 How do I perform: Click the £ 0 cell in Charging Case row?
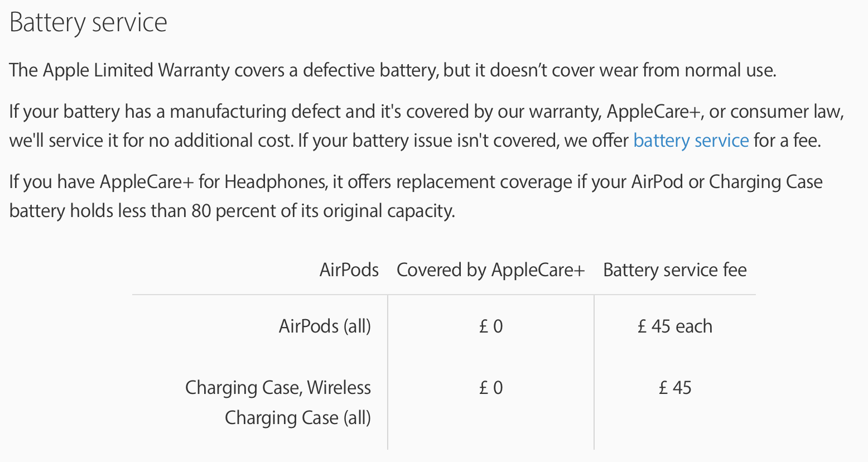[491, 387]
